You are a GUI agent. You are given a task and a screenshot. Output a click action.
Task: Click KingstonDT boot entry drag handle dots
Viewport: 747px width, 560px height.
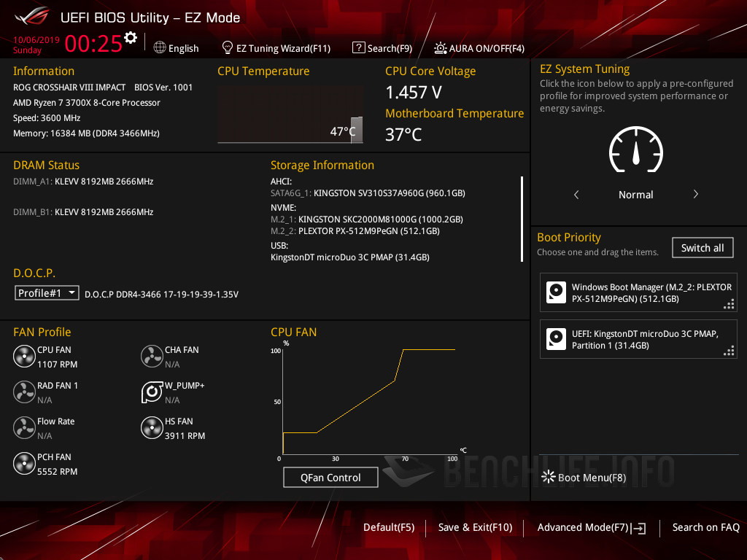point(729,351)
